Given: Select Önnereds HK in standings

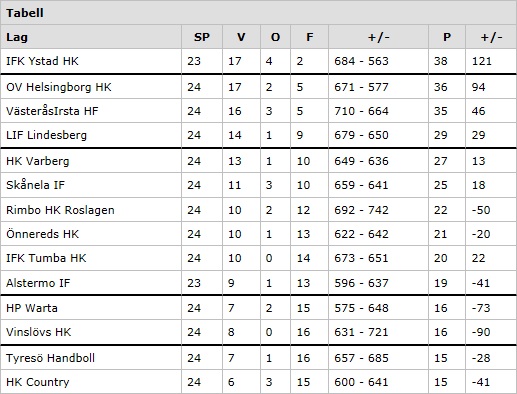Looking at the screenshot, I should (42, 234).
